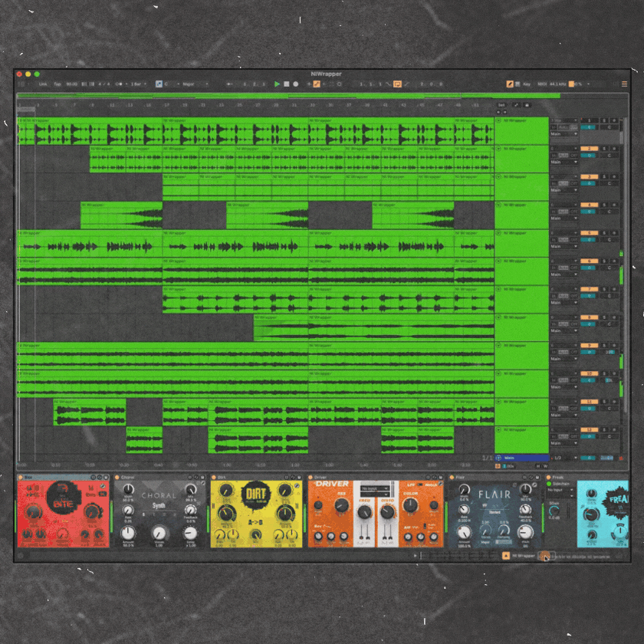Open Freak's No Input sidechain dropdown

tap(560, 490)
